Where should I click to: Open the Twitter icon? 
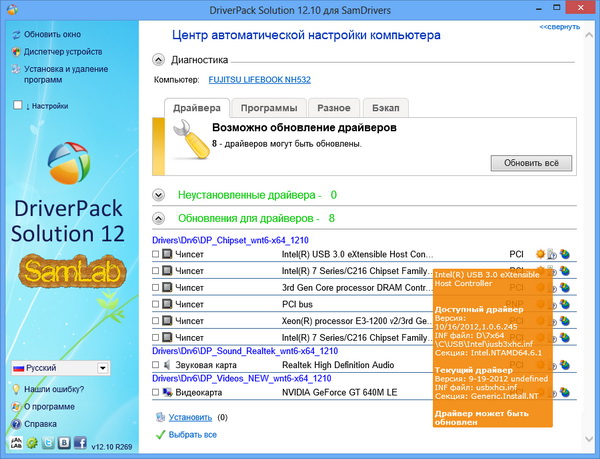[48, 443]
